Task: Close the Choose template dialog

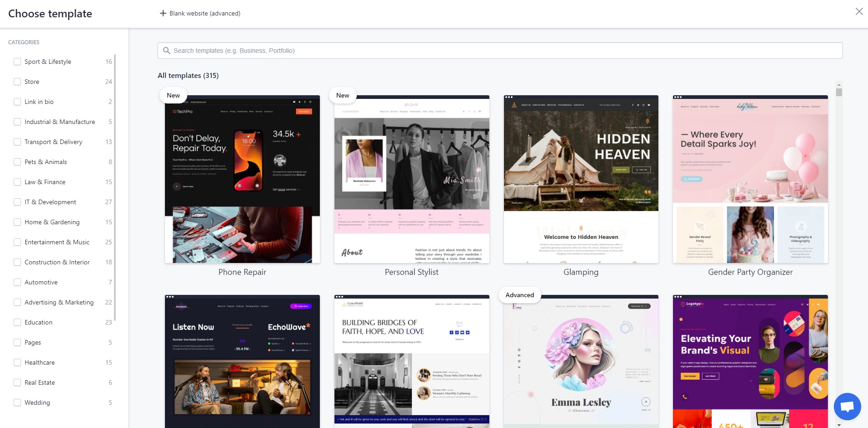Action: [859, 11]
